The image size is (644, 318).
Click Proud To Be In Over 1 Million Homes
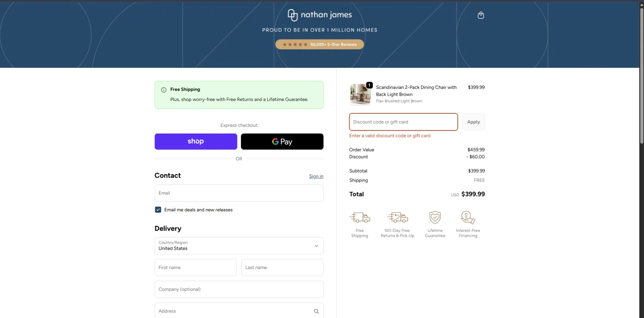[320, 30]
